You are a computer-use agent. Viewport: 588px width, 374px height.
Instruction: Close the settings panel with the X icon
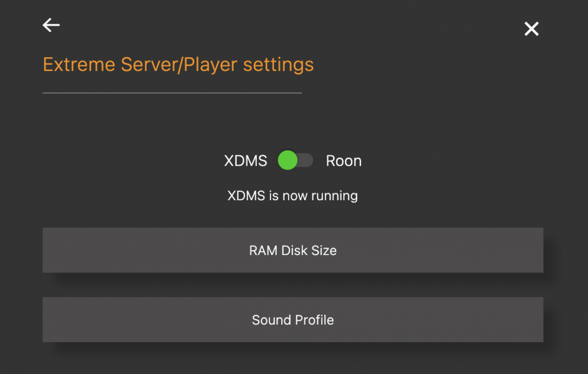pos(531,29)
